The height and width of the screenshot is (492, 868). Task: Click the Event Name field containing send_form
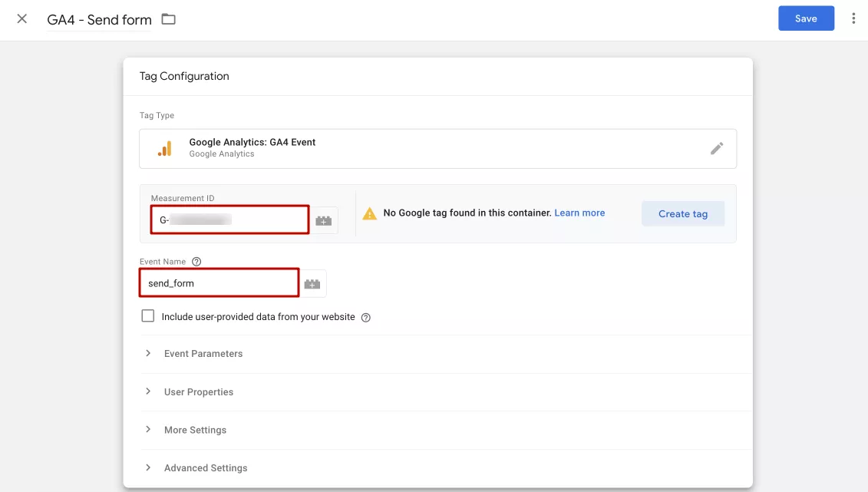(x=219, y=282)
